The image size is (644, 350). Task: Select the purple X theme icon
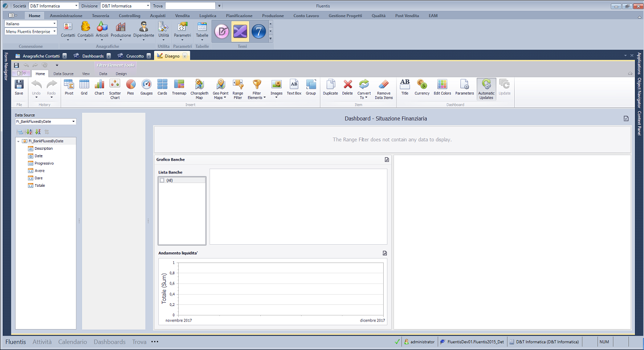[240, 32]
